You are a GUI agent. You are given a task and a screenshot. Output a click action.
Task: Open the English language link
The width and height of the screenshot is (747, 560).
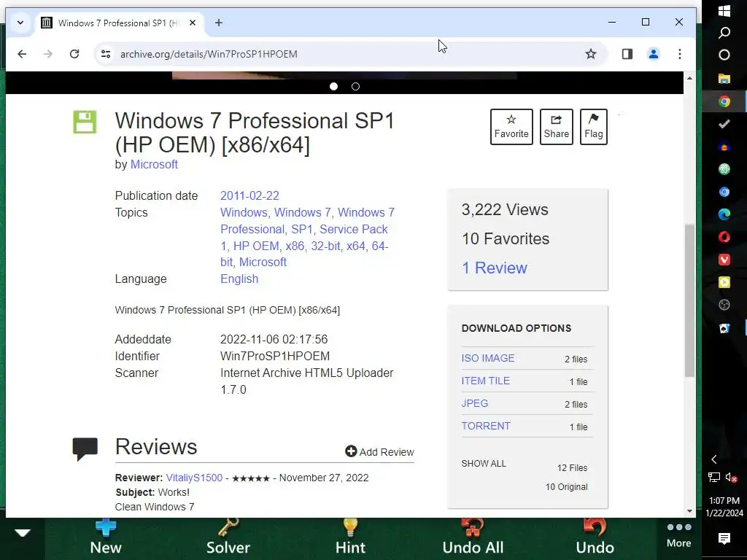pos(239,279)
